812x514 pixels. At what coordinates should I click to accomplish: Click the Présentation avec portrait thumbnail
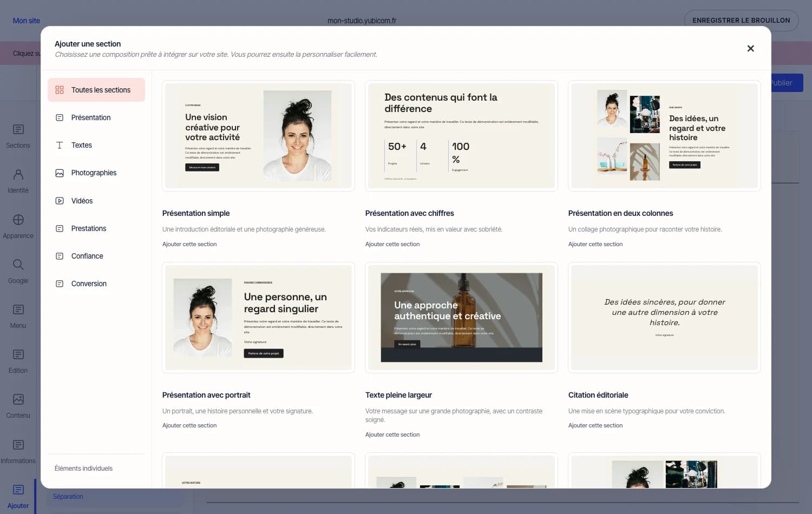coord(258,318)
